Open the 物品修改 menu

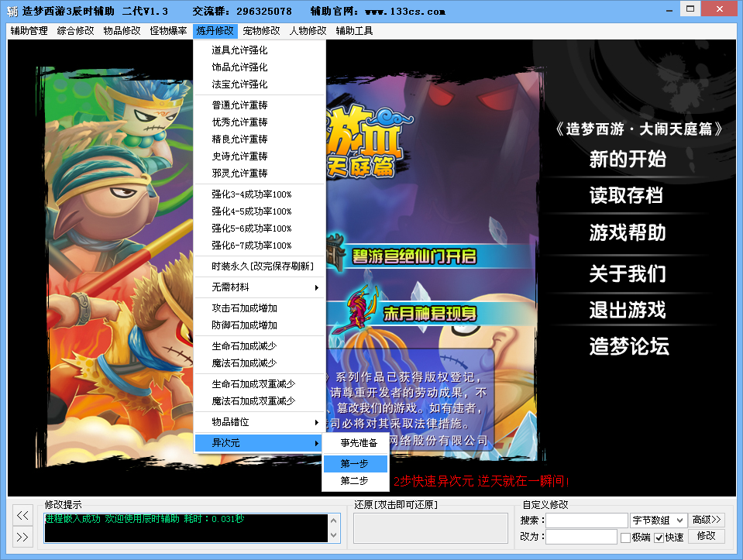pos(122,31)
